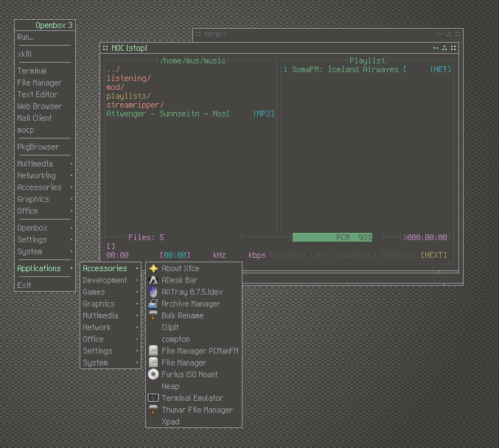Expand root menu Accessories submenu
499x448 pixels.
click(x=45, y=187)
